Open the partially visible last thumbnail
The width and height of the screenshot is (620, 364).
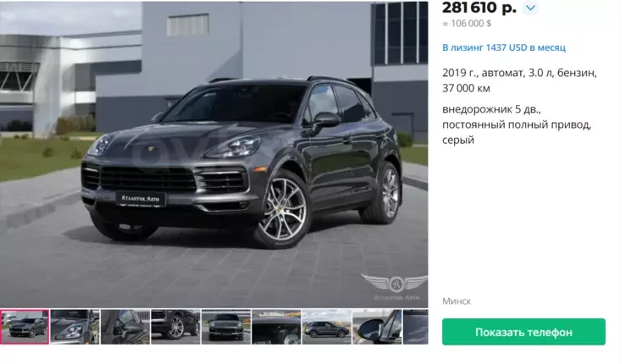(416, 327)
